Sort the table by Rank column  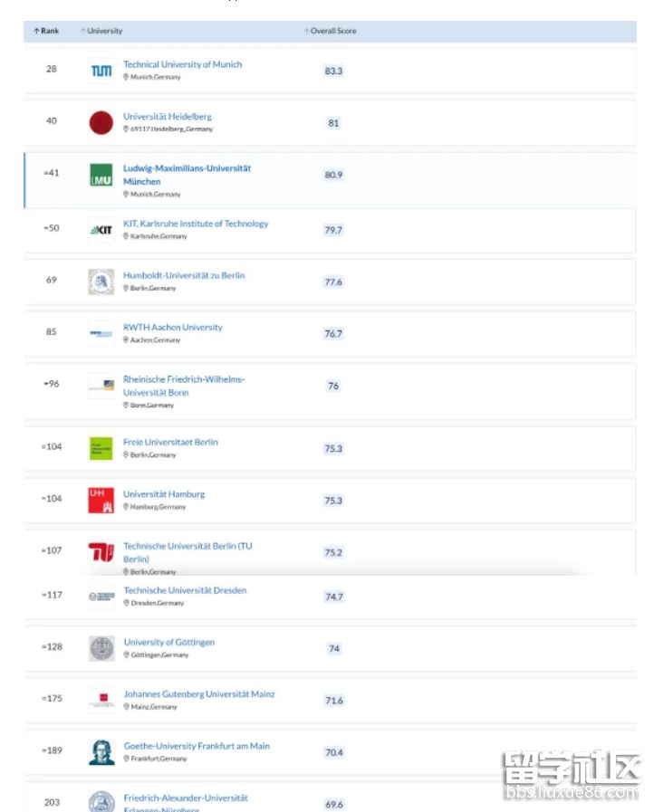coord(46,31)
